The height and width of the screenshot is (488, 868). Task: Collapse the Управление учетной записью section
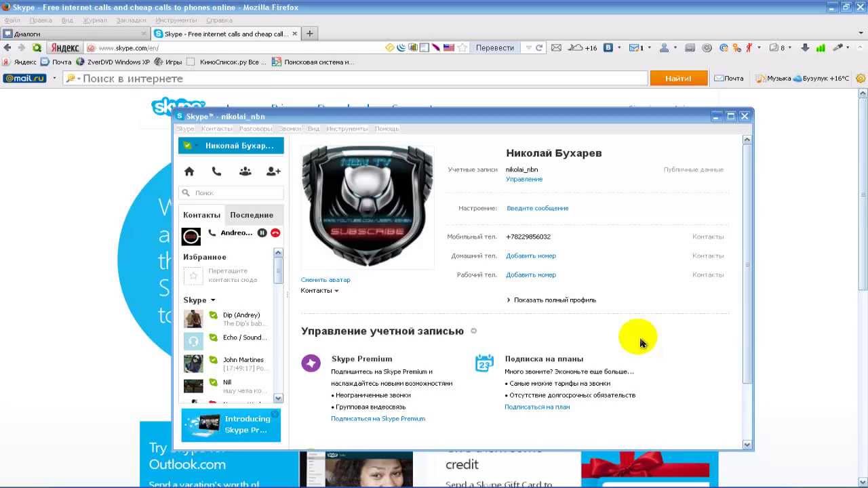[473, 331]
